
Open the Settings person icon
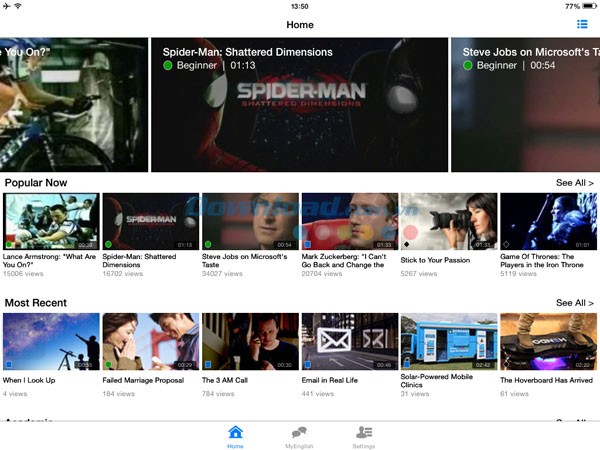click(364, 433)
